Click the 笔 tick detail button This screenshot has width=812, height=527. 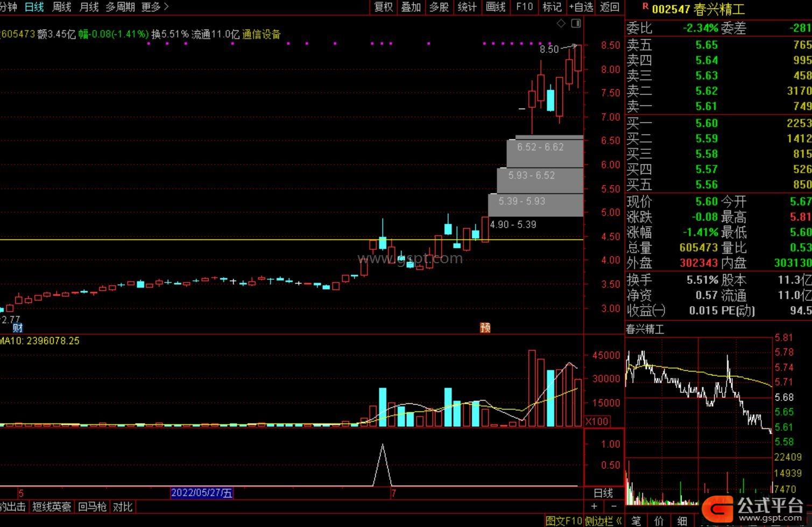coord(637,521)
